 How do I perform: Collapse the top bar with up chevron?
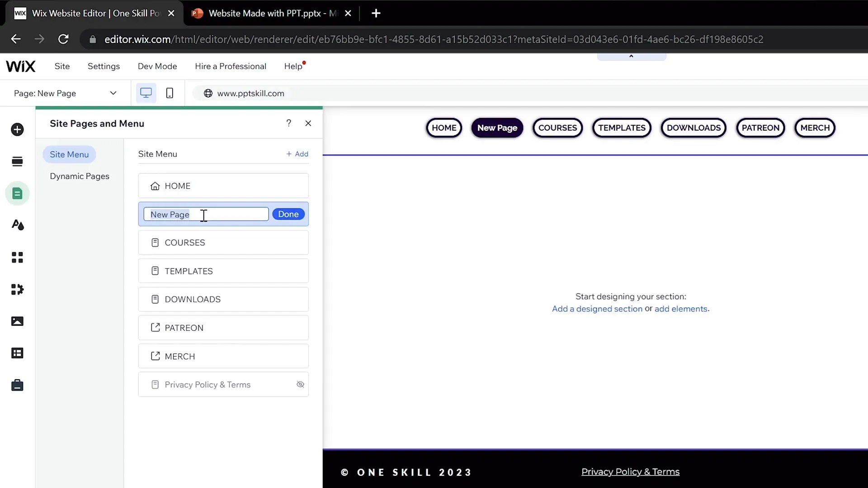pos(632,56)
